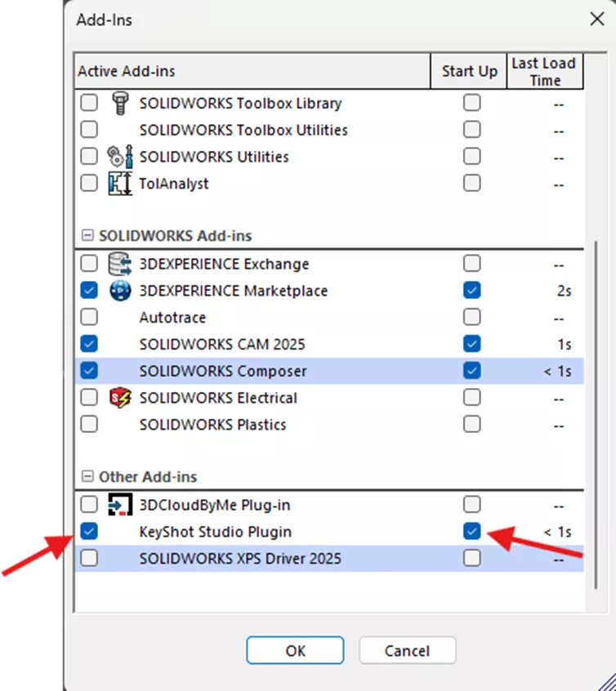
Task: Select the KeyShot Studio Plugin row text
Action: [x=215, y=532]
